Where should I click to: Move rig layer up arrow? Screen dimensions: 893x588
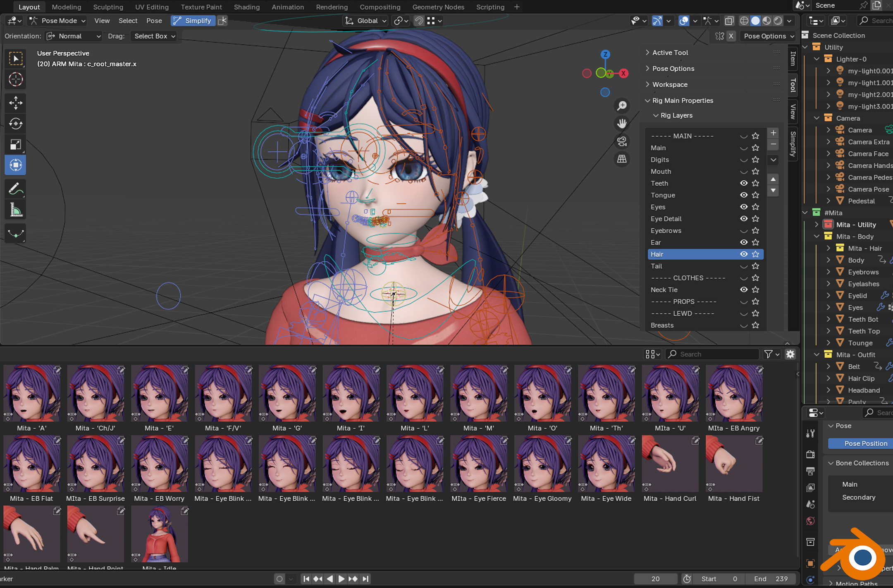click(x=773, y=179)
